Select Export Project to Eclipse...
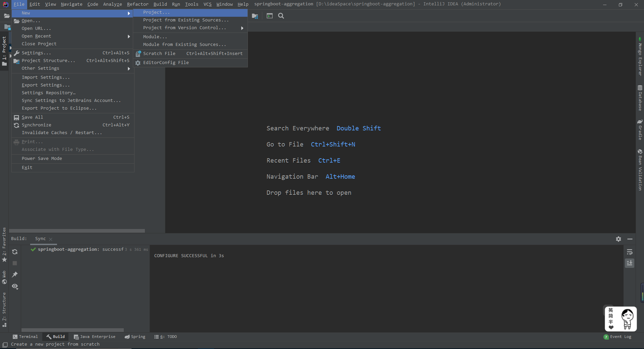 pos(73,108)
